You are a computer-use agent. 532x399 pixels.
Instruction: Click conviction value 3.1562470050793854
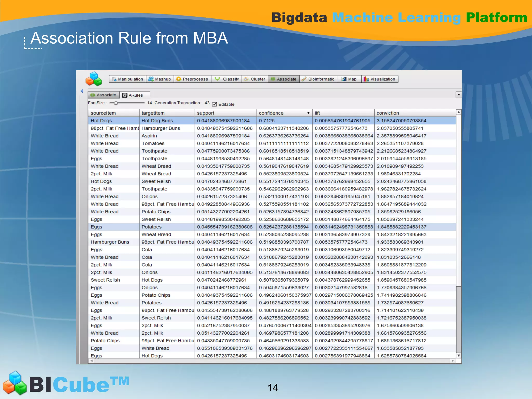coord(415,121)
